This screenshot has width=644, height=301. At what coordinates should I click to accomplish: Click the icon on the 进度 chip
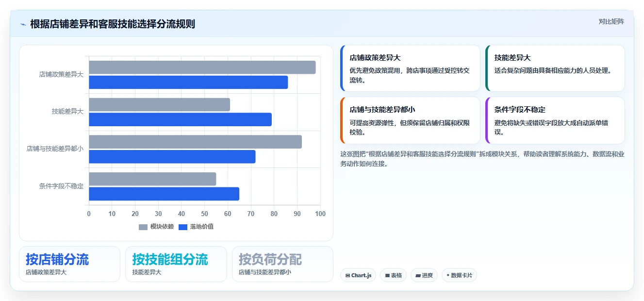[x=418, y=276]
